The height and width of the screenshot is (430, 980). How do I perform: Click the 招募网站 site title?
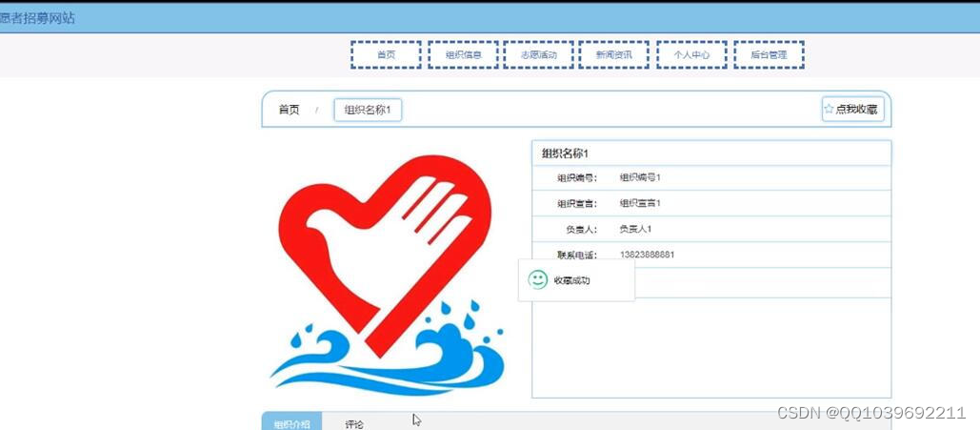point(37,18)
